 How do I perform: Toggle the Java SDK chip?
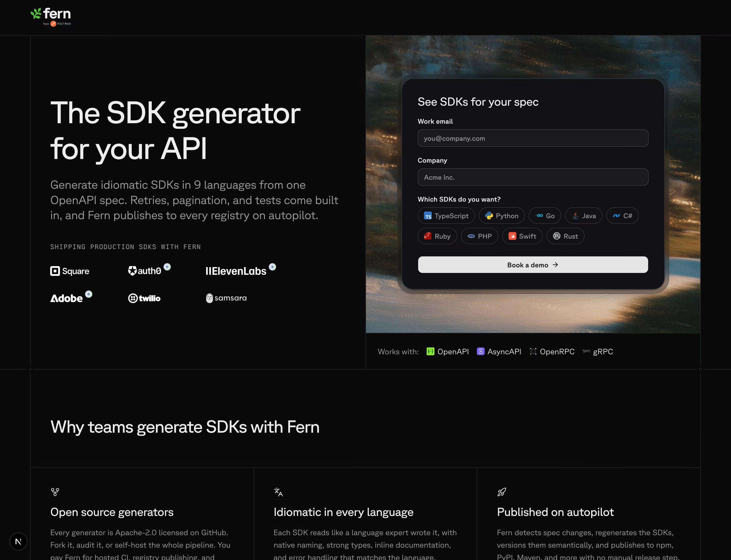coord(584,216)
